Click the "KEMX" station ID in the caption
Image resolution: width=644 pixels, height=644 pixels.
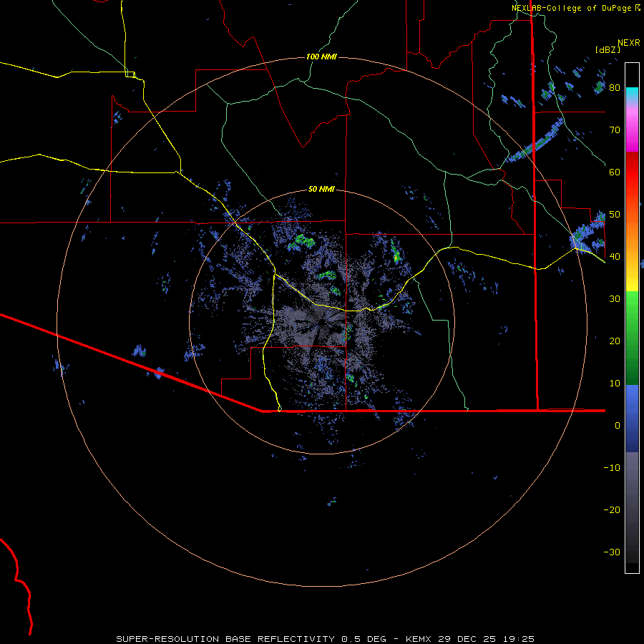(x=419, y=639)
